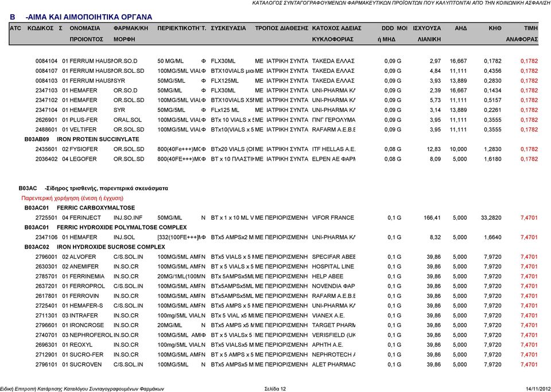Select the 'ΚΗΘ' column header
The image size is (551, 392).
(495, 28)
